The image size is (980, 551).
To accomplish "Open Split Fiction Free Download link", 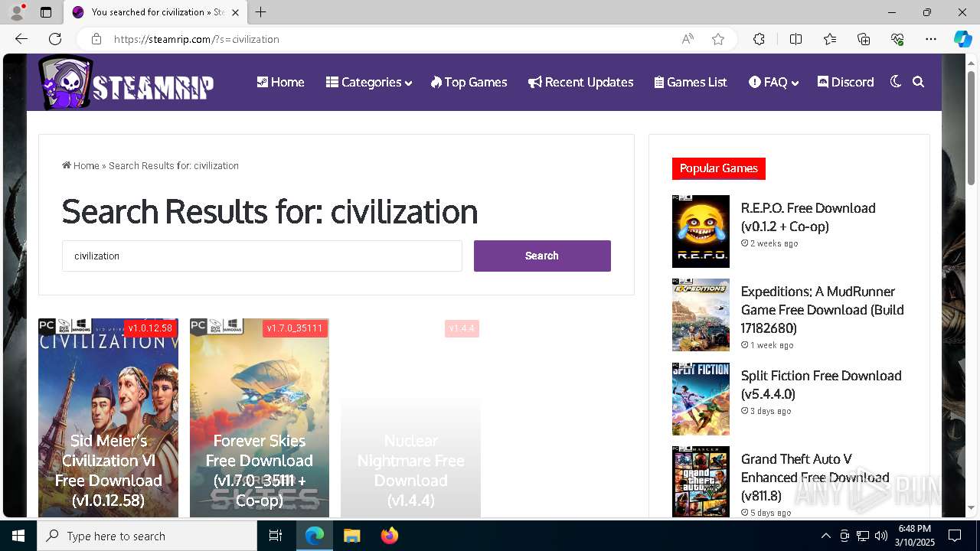I will click(821, 385).
